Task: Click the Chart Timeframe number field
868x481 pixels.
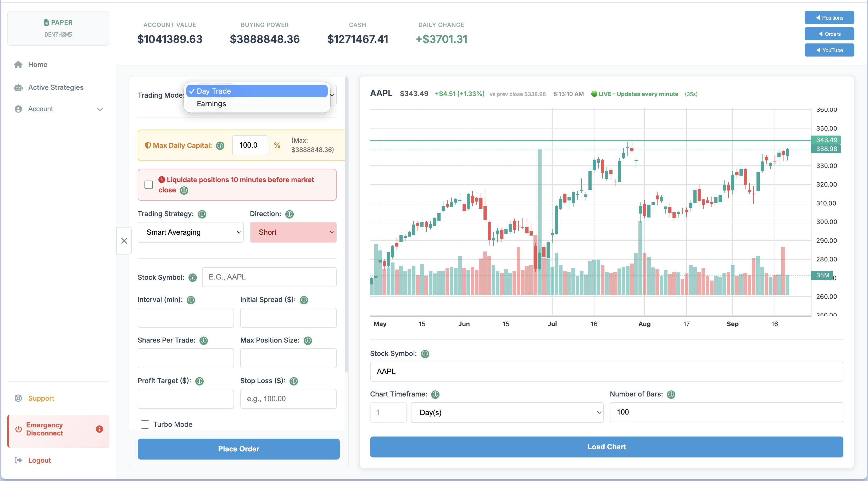Action: point(388,413)
